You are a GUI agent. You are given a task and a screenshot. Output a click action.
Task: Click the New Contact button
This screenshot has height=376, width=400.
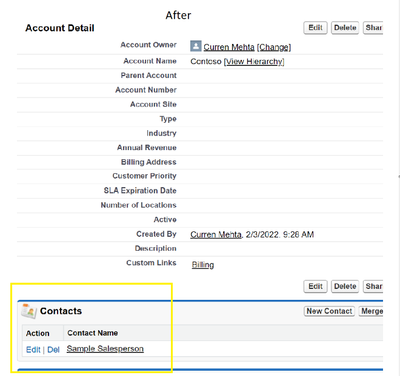[329, 311]
